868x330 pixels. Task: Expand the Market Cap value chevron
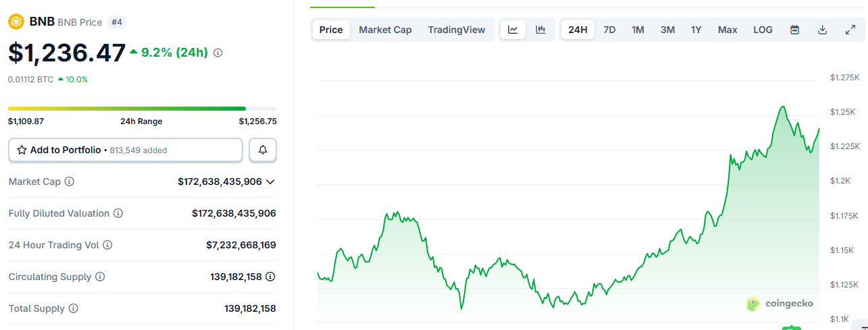click(x=270, y=182)
